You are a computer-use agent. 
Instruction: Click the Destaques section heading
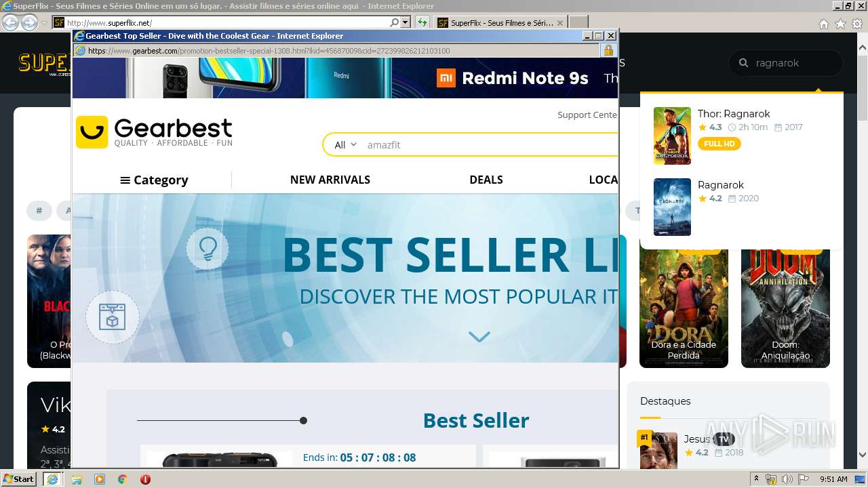coord(665,401)
